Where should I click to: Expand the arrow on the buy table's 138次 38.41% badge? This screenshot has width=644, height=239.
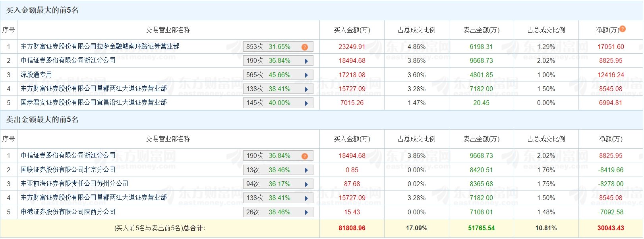point(306,89)
